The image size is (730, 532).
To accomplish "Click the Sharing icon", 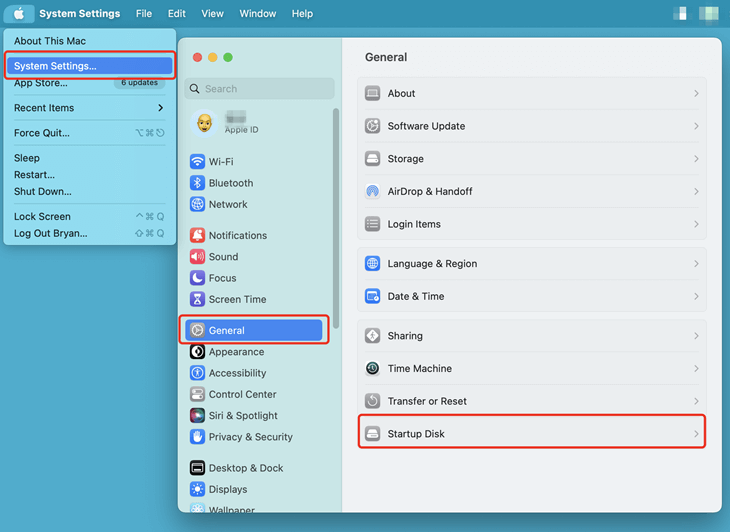I will coord(372,336).
